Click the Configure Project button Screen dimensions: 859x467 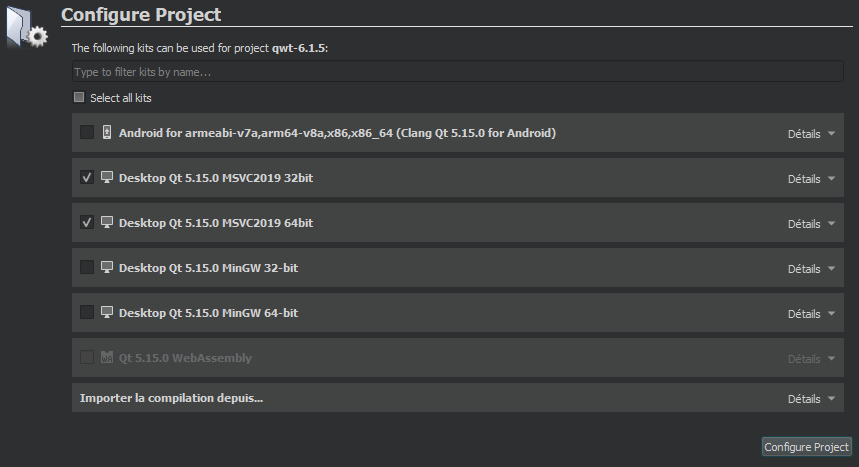pyautogui.click(x=806, y=447)
